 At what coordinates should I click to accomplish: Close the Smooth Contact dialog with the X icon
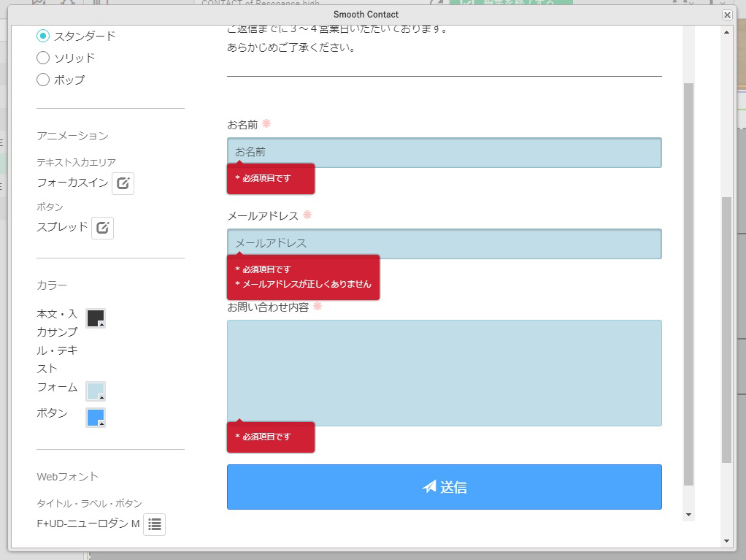[x=726, y=14]
